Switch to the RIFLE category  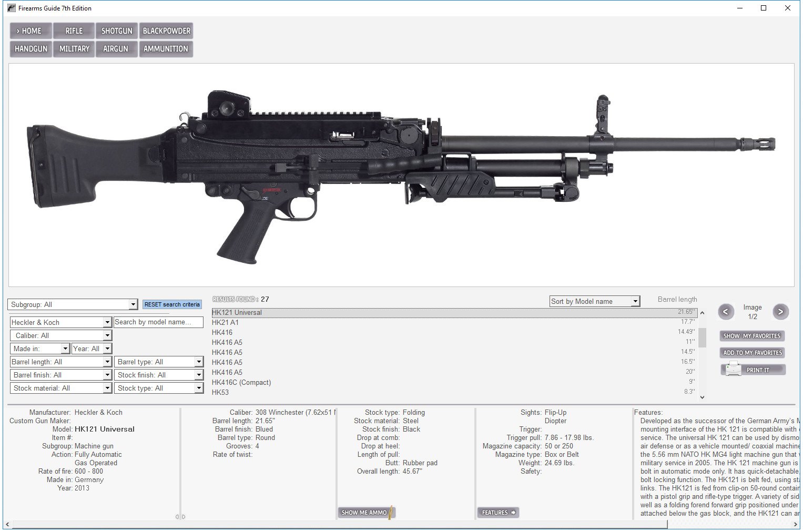(74, 31)
